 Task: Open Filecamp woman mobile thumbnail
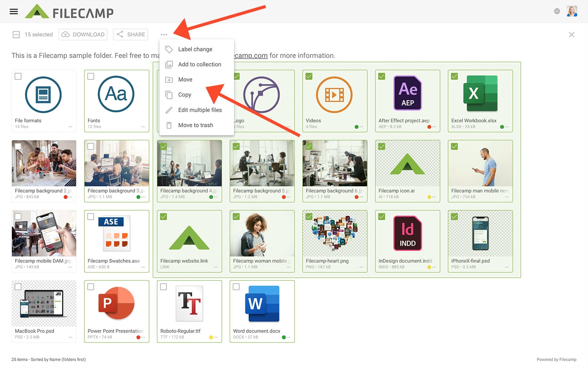coord(262,233)
